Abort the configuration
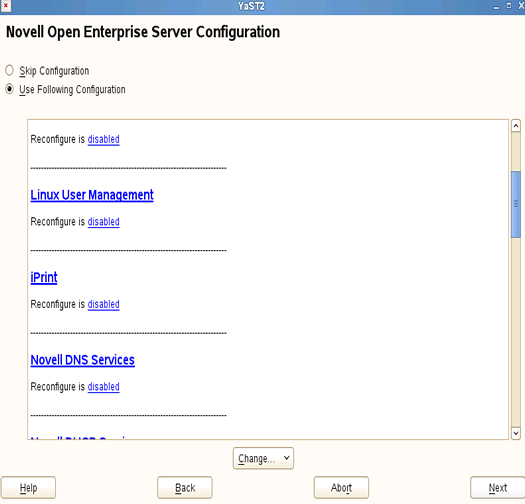Viewport: 525px width, 504px height. [341, 488]
